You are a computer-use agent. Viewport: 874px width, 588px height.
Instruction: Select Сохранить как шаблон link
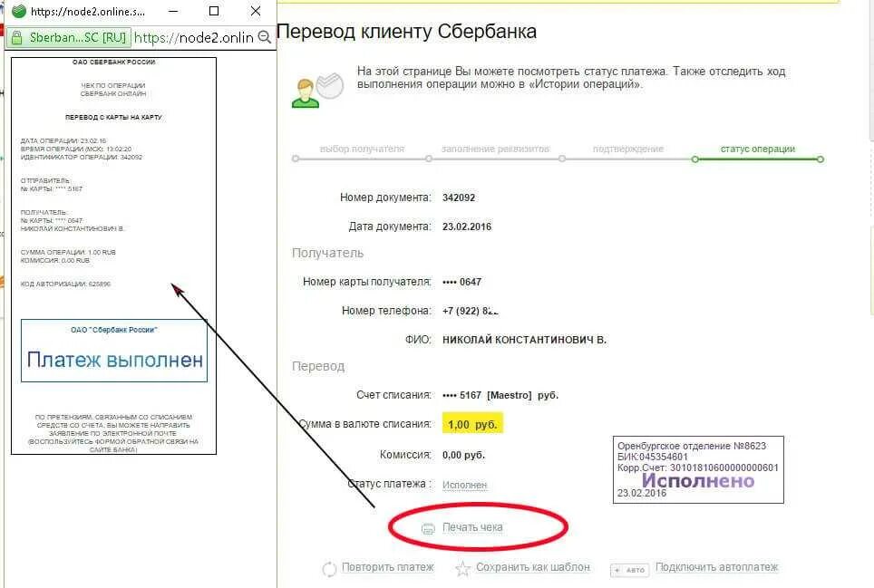point(533,567)
